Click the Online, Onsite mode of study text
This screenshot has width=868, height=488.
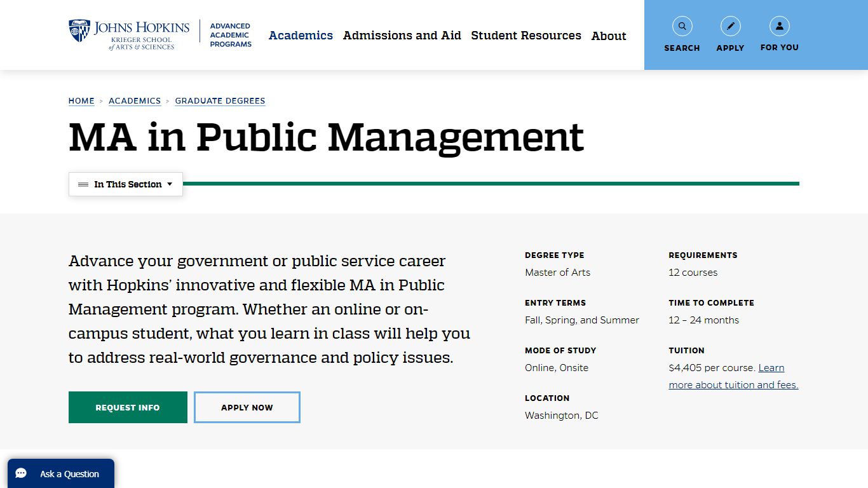point(557,368)
